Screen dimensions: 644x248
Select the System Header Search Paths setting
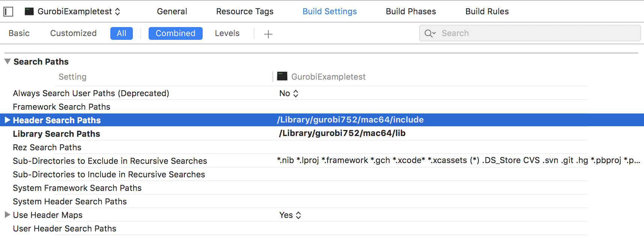(x=70, y=201)
